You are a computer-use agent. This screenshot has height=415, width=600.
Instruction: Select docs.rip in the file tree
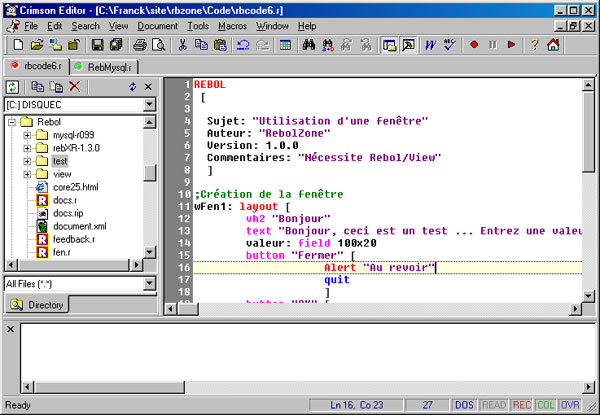68,213
